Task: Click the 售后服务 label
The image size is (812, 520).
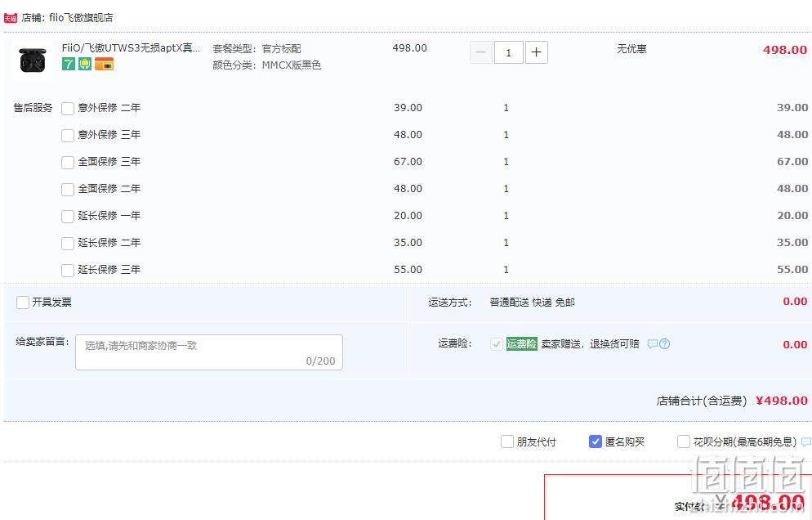Action: tap(33, 108)
